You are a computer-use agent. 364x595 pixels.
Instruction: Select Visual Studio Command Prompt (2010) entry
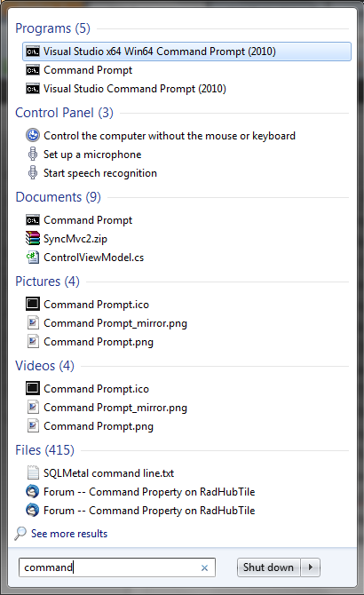pyautogui.click(x=135, y=89)
